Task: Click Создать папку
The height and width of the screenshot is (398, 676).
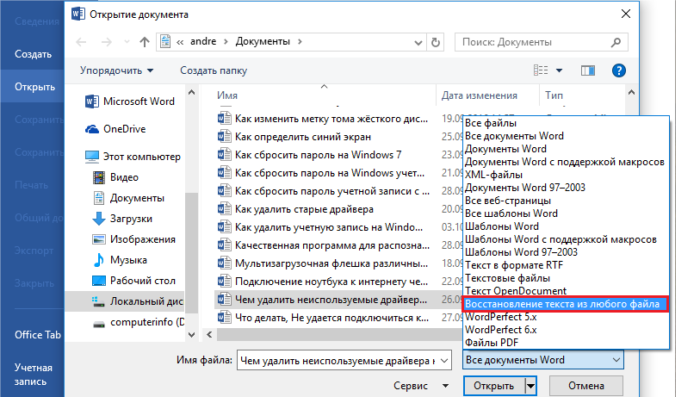Action: coord(213,70)
